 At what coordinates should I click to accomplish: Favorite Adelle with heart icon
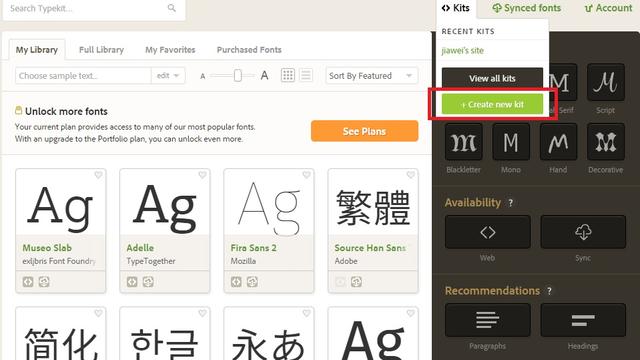[202, 175]
